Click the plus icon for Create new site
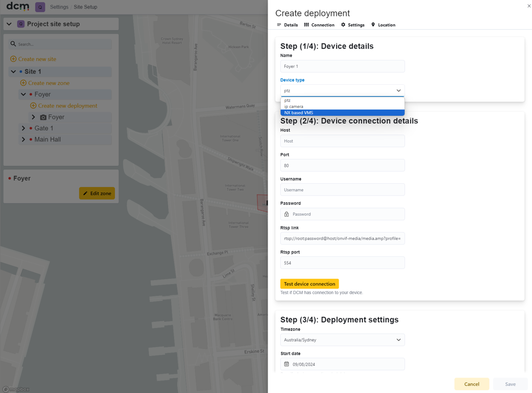 [13, 59]
